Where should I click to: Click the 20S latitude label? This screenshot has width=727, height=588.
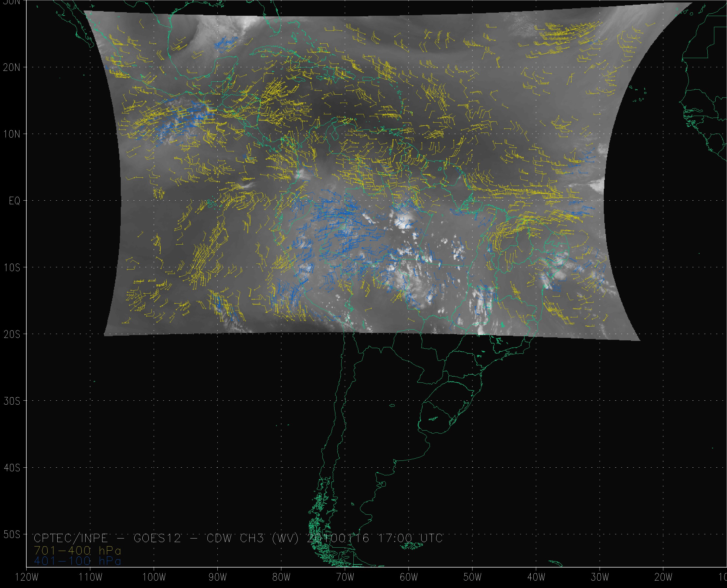[12, 334]
